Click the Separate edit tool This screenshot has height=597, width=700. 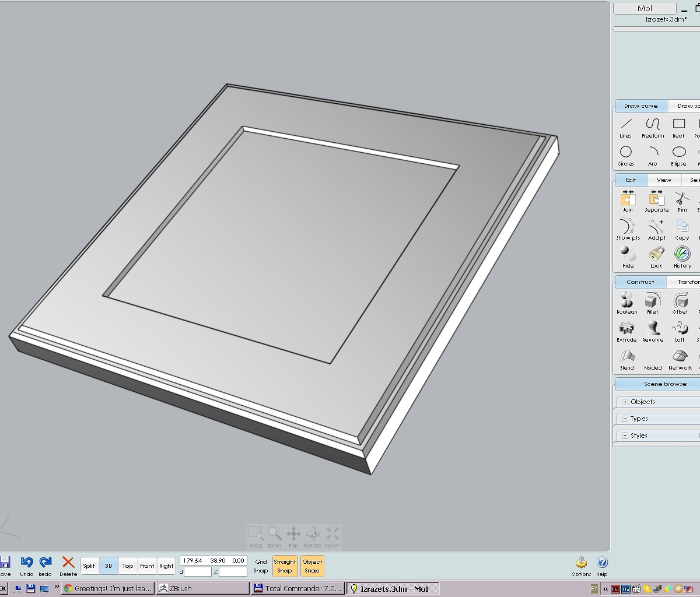point(656,202)
